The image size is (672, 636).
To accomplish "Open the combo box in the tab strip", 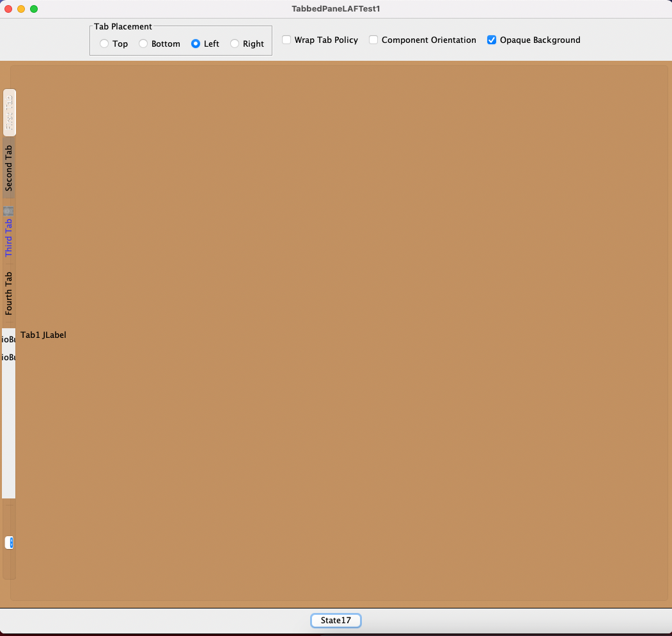I will pyautogui.click(x=9, y=543).
